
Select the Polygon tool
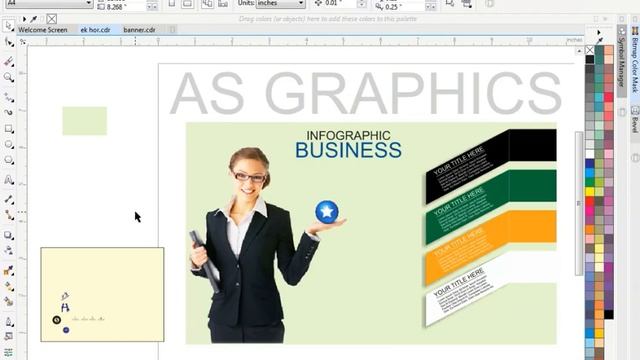(x=8, y=160)
